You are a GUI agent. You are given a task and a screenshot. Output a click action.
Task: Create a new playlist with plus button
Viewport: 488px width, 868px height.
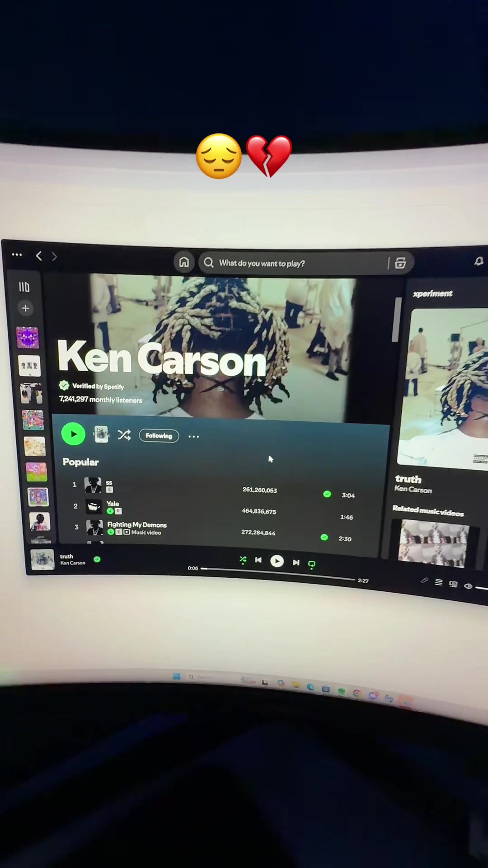[x=25, y=308]
